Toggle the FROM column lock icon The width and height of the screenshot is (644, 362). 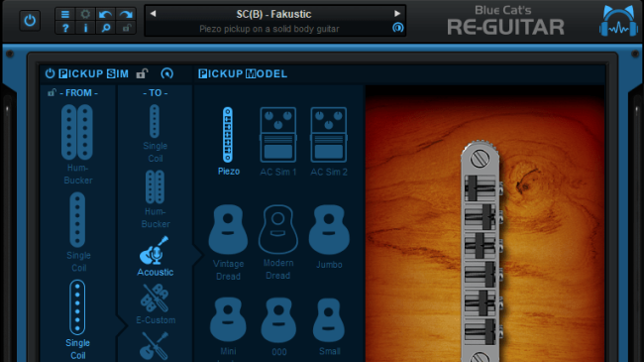click(52, 92)
